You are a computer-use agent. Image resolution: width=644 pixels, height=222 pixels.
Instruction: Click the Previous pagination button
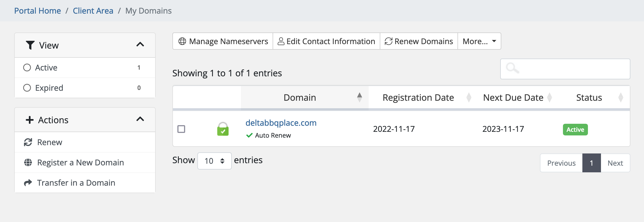561,163
